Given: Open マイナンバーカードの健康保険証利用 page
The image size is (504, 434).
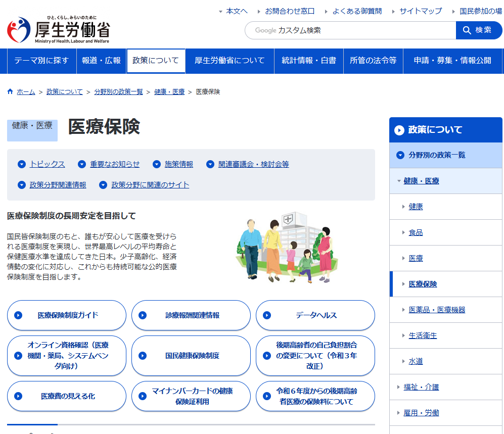Looking at the screenshot, I should [x=192, y=396].
